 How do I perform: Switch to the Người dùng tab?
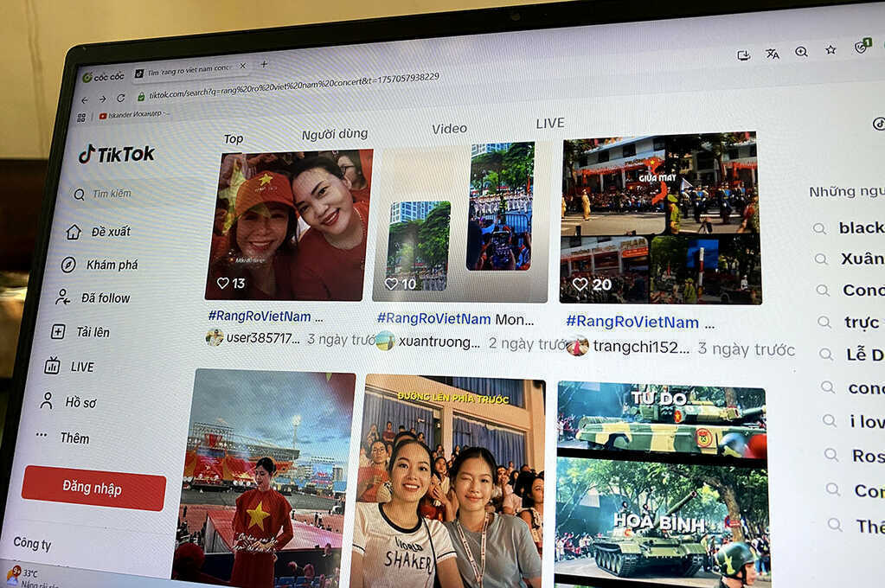[x=334, y=134]
